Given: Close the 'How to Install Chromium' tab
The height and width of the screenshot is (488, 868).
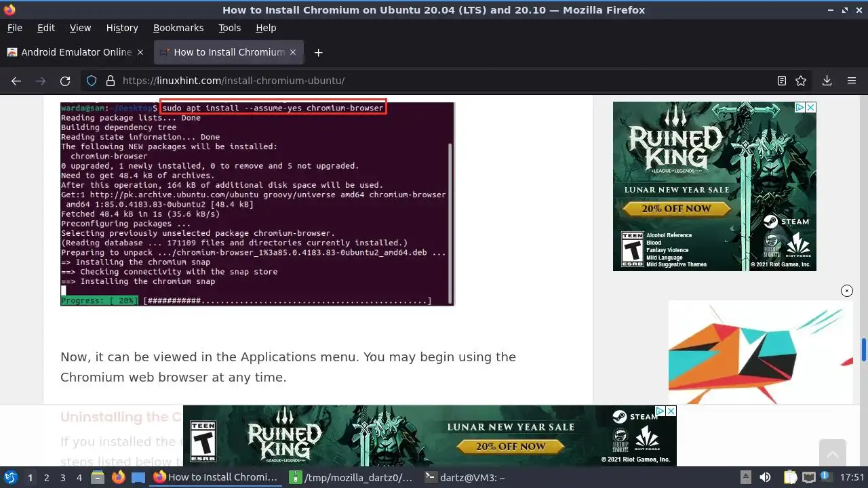Looking at the screenshot, I should click(293, 52).
